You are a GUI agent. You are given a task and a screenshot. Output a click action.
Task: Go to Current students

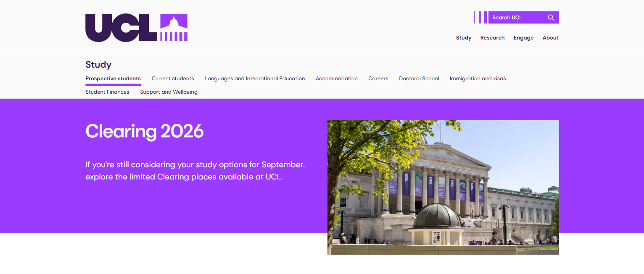[x=173, y=79]
